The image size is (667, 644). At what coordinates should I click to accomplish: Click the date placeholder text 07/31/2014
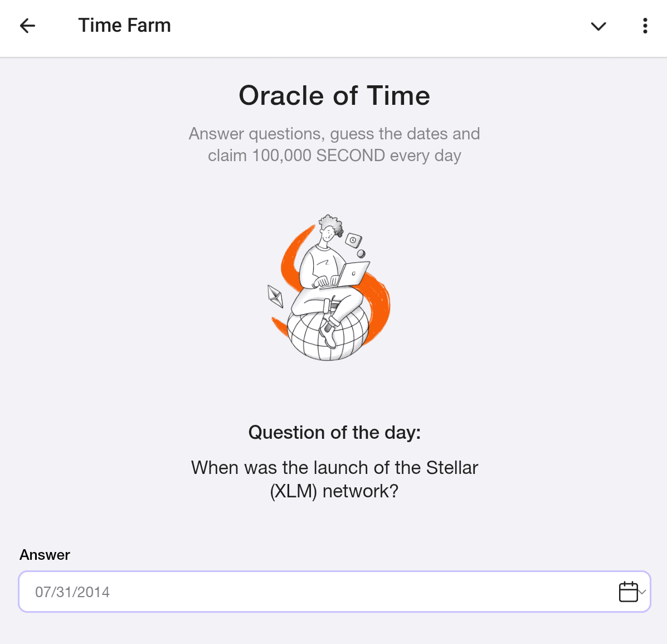click(x=72, y=592)
